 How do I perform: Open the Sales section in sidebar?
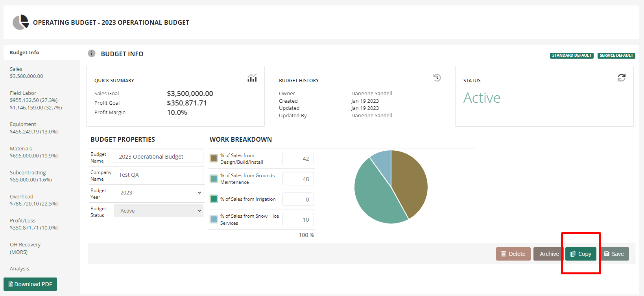tap(26, 72)
